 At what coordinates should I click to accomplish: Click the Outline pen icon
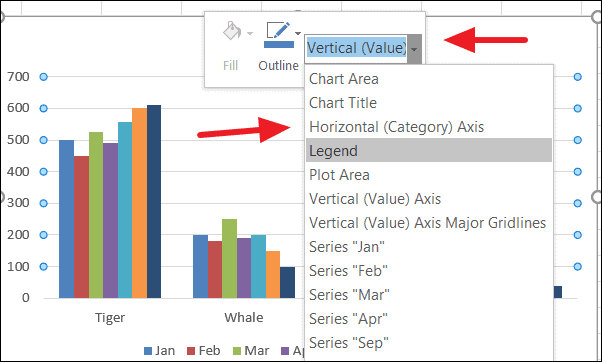coord(278,35)
